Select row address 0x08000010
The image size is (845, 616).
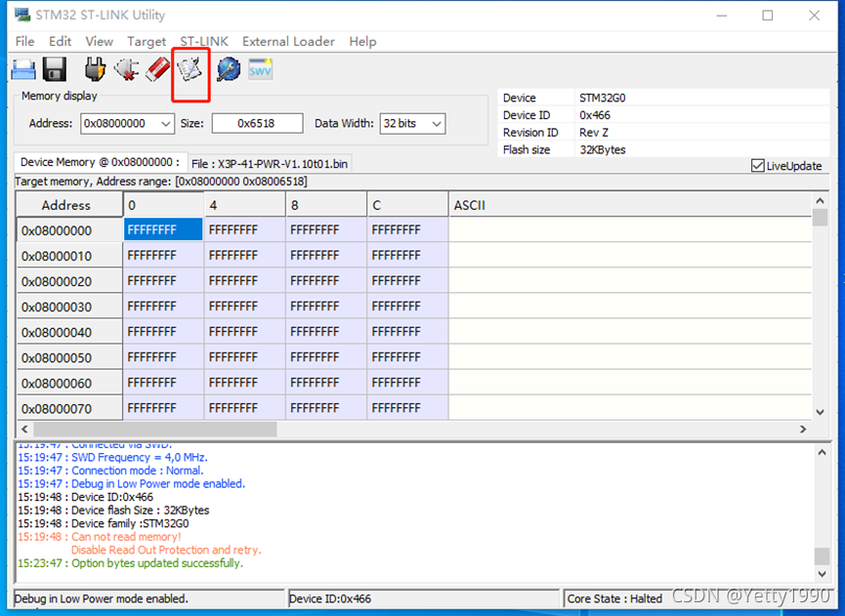pos(69,256)
